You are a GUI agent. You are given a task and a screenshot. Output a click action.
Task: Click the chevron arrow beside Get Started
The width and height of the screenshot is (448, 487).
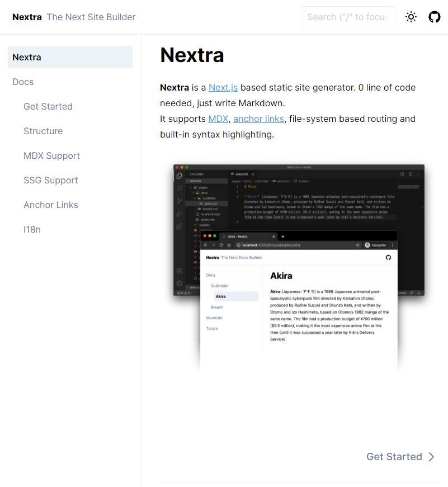[x=431, y=457]
